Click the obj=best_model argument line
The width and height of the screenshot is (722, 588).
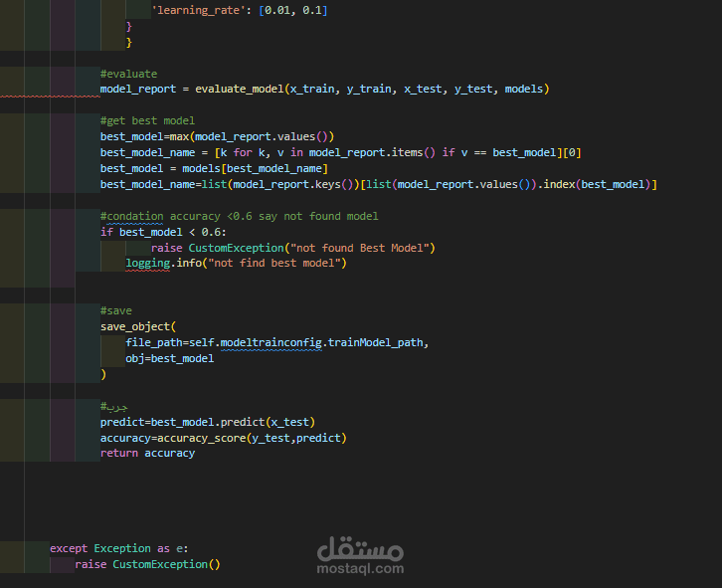[169, 358]
